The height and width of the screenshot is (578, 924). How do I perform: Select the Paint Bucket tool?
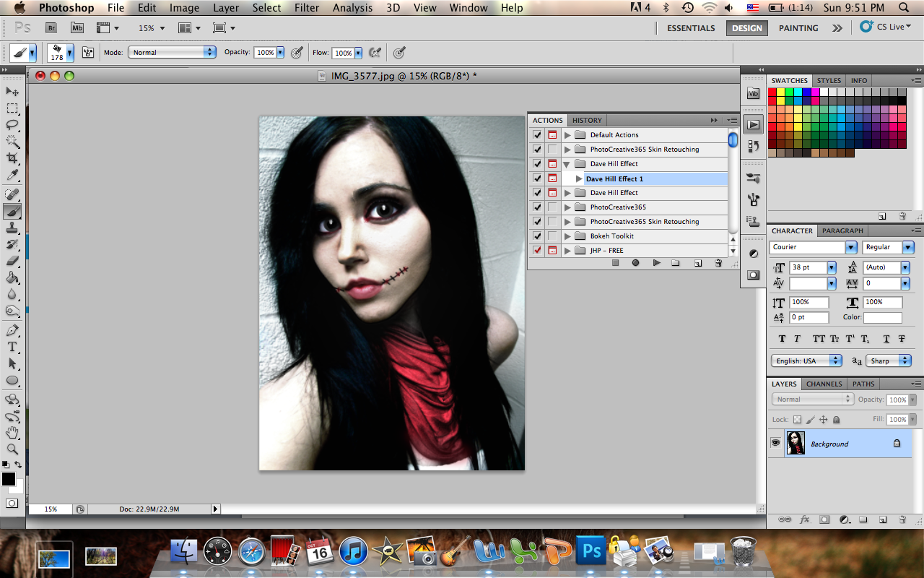12,277
